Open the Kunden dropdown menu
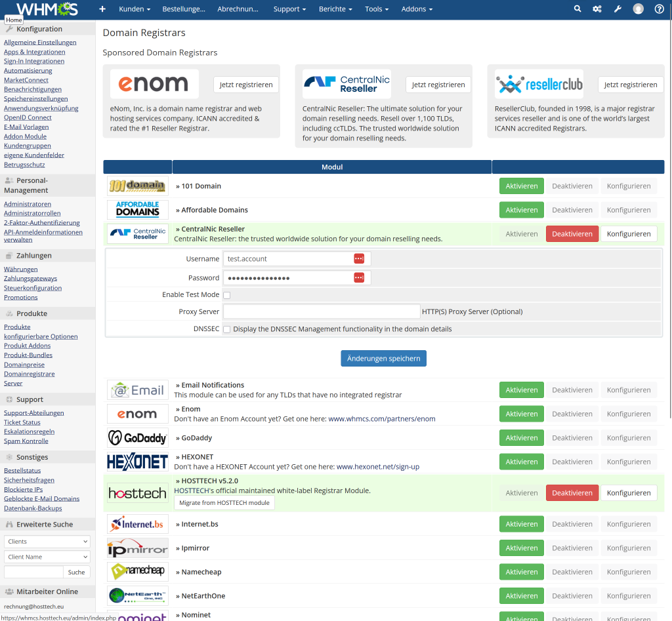Image resolution: width=672 pixels, height=621 pixels. [x=135, y=9]
